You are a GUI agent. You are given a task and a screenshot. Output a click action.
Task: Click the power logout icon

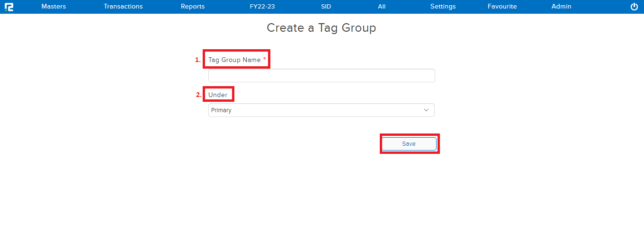pyautogui.click(x=635, y=7)
